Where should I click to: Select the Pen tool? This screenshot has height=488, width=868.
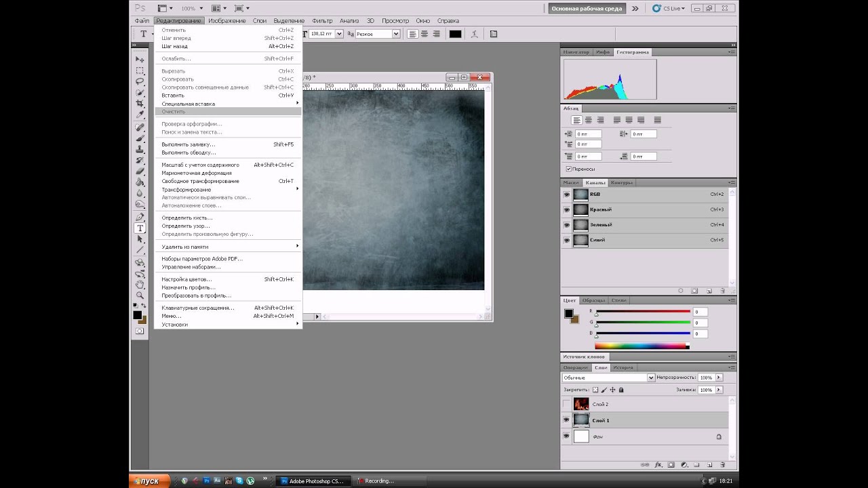click(140, 217)
